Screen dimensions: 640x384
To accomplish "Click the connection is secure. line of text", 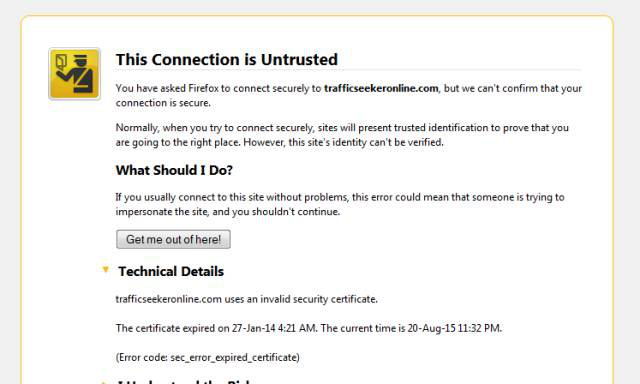I will (163, 103).
